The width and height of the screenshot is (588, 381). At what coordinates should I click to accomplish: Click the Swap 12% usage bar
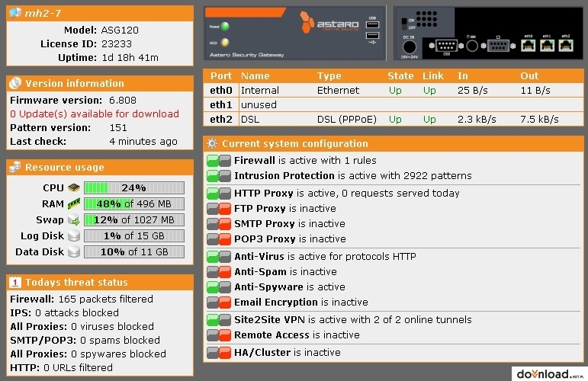click(x=134, y=220)
